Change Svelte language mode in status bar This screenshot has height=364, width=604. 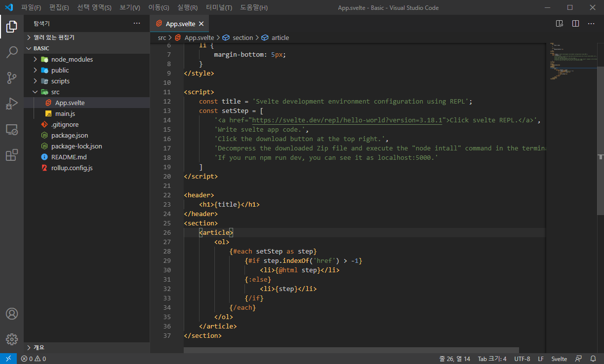click(x=559, y=359)
